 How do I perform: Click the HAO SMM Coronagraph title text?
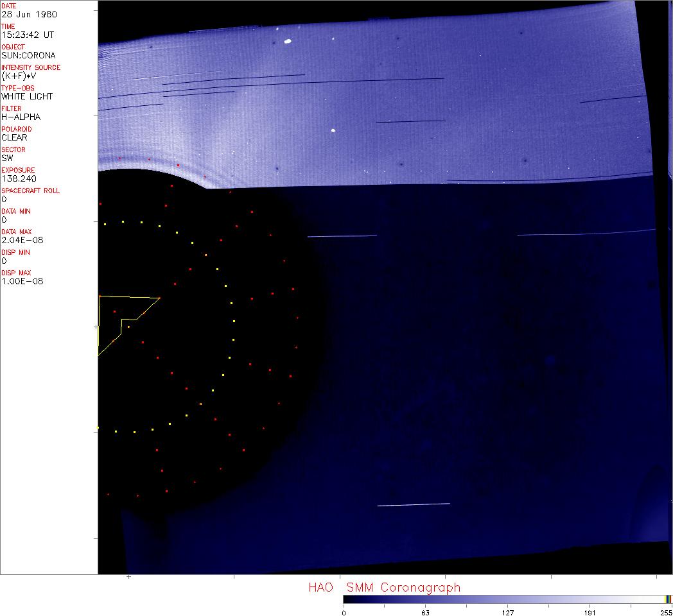coord(384,587)
